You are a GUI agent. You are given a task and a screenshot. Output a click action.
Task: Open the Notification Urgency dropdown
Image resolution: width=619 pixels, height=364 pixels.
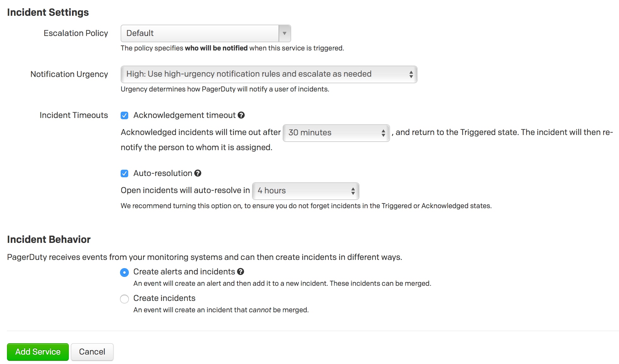[x=269, y=74]
